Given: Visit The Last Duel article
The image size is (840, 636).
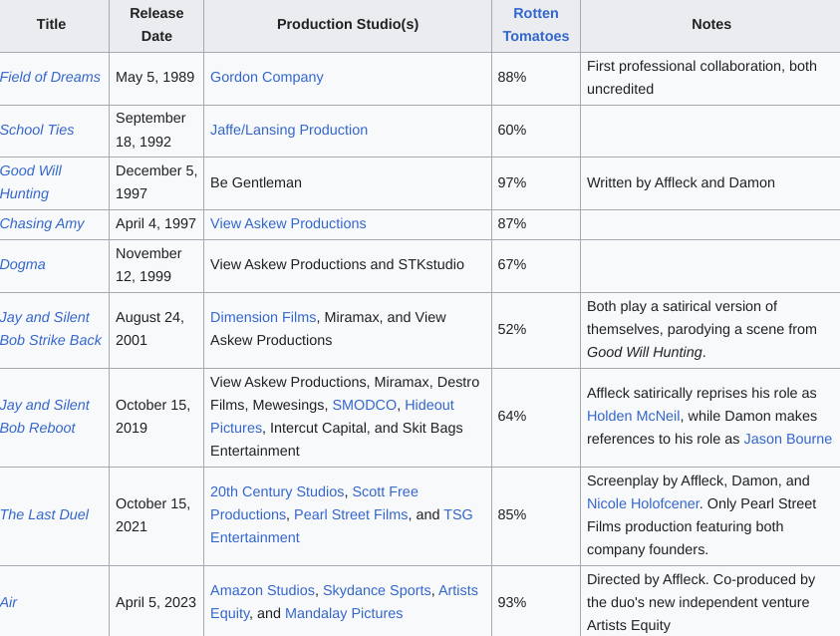Looking at the screenshot, I should (44, 514).
